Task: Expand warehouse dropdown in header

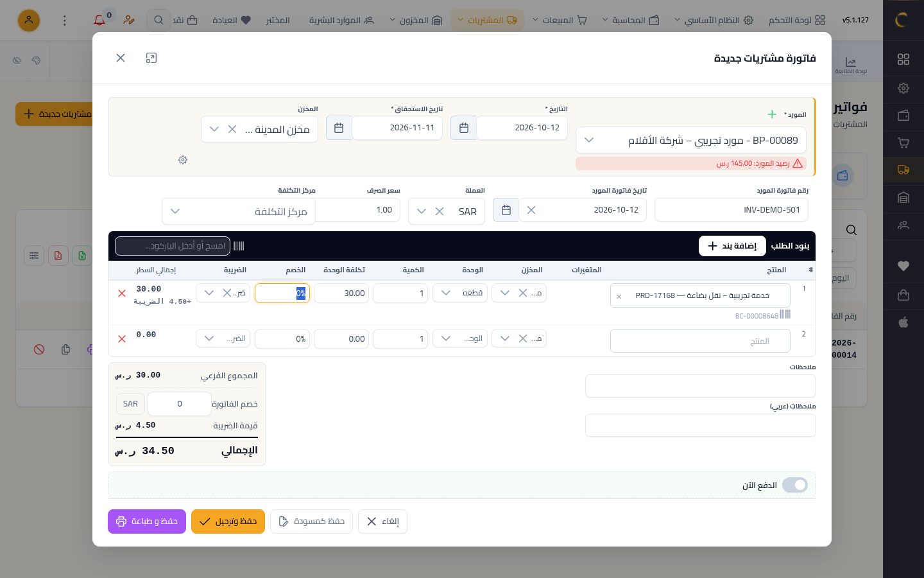Action: tap(214, 129)
